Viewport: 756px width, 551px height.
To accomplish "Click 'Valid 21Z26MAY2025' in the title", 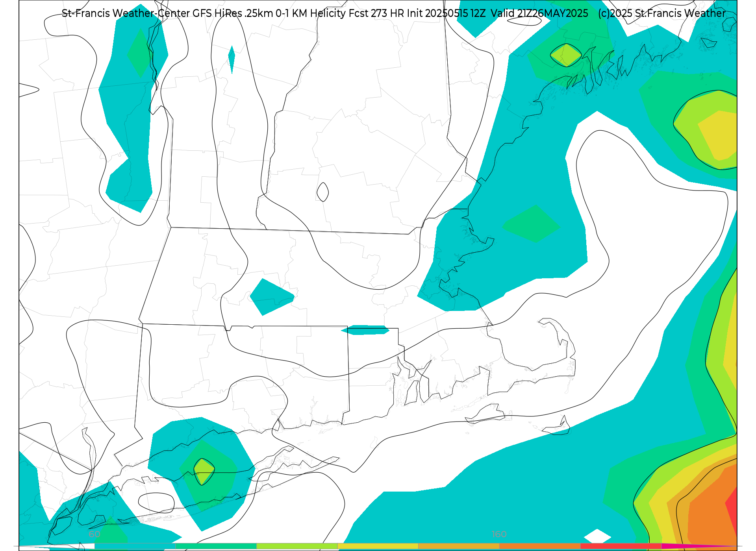I will 539,13.
